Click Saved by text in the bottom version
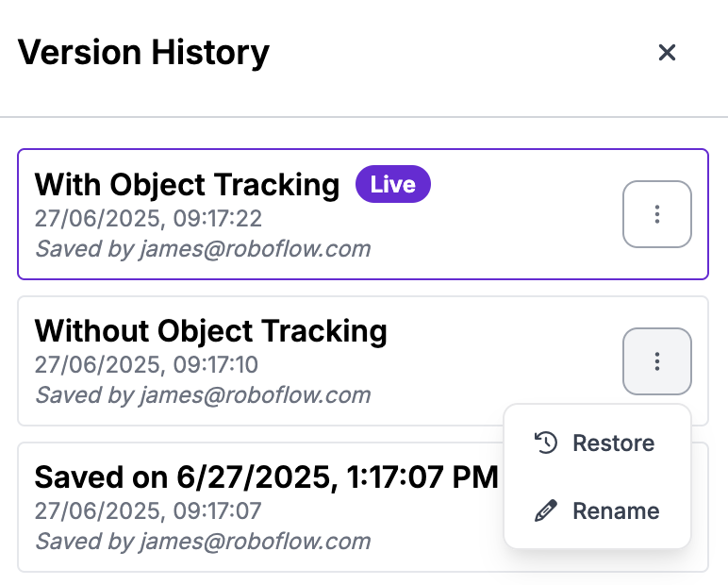This screenshot has width=728, height=585. coord(203,542)
